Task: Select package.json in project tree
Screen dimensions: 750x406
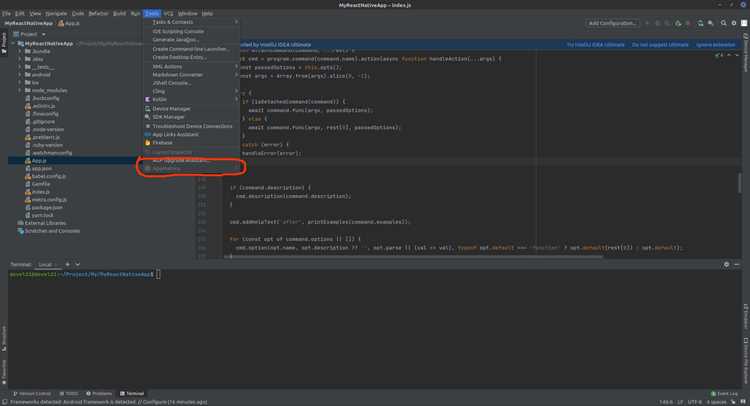Action: pyautogui.click(x=47, y=208)
